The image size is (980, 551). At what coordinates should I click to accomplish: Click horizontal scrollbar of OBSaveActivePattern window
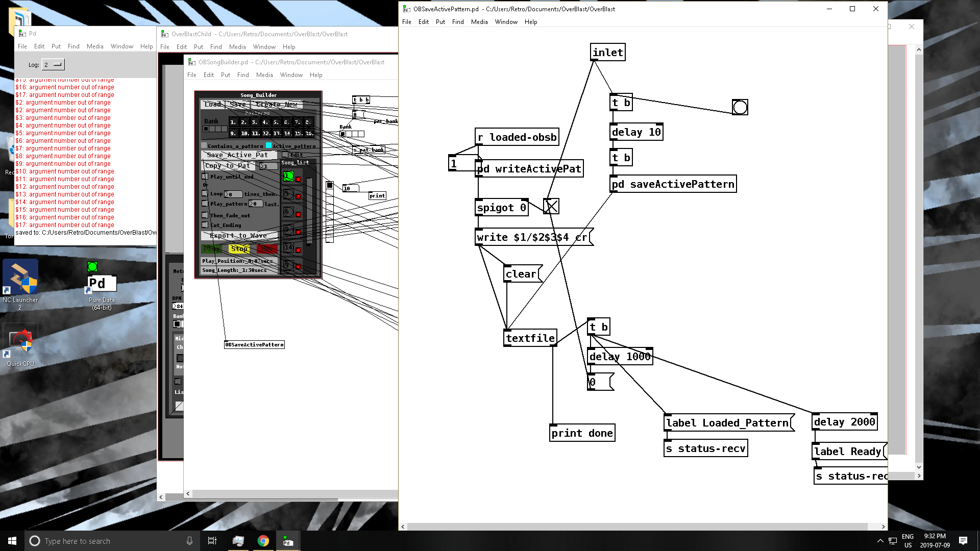(637, 527)
